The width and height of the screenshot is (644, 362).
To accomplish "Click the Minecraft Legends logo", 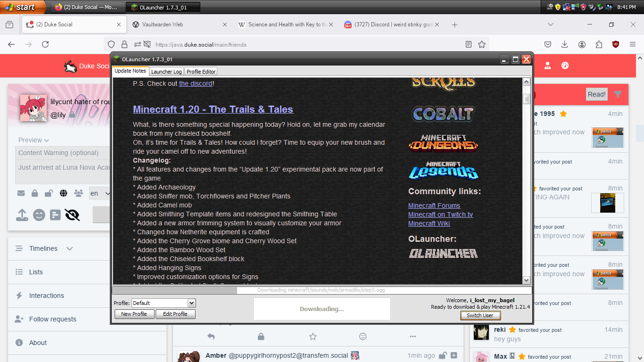I will pyautogui.click(x=443, y=170).
